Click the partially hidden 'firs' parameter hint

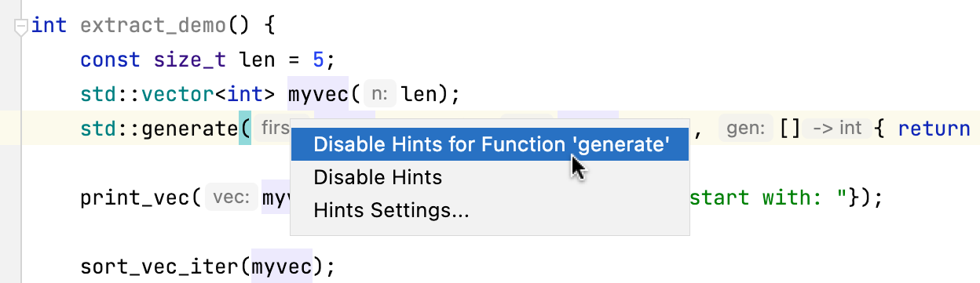273,128
